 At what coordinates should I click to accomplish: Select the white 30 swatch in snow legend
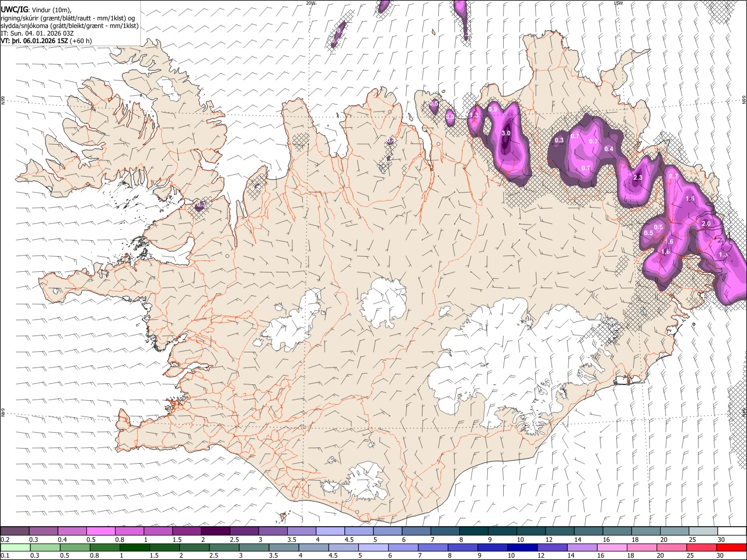732,531
